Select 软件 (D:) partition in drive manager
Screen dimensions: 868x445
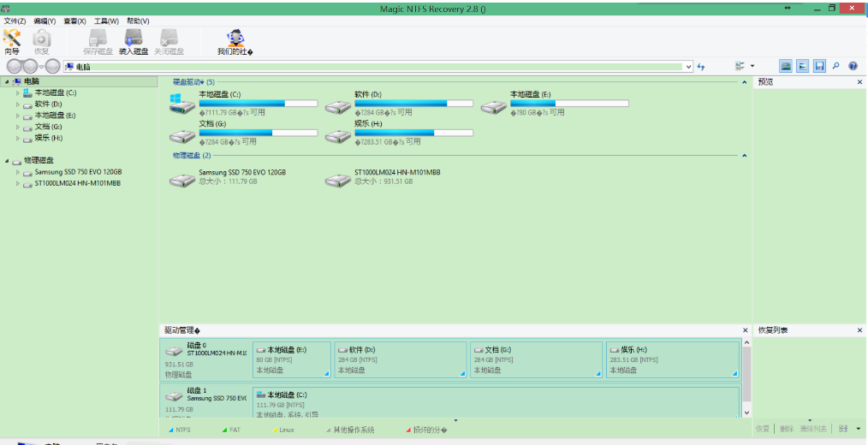(x=401, y=359)
